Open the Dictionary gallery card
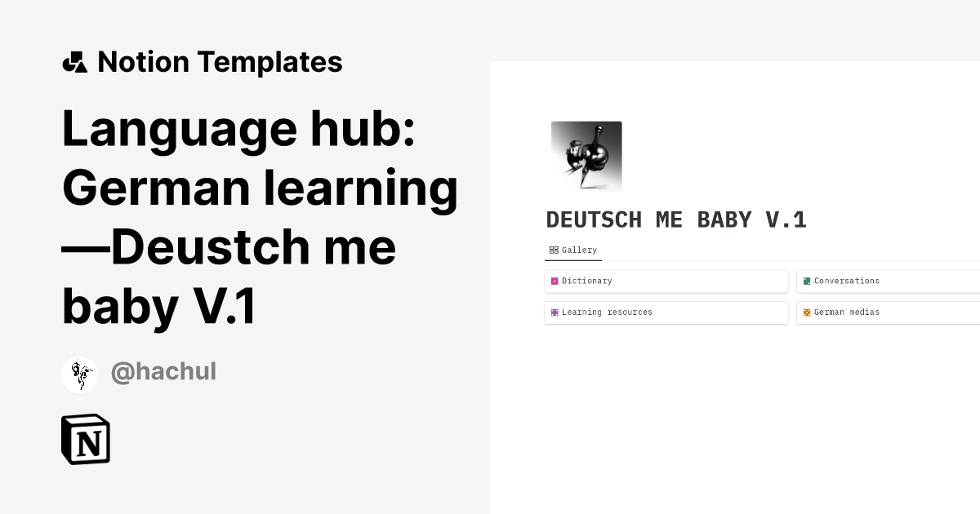 pos(666,281)
